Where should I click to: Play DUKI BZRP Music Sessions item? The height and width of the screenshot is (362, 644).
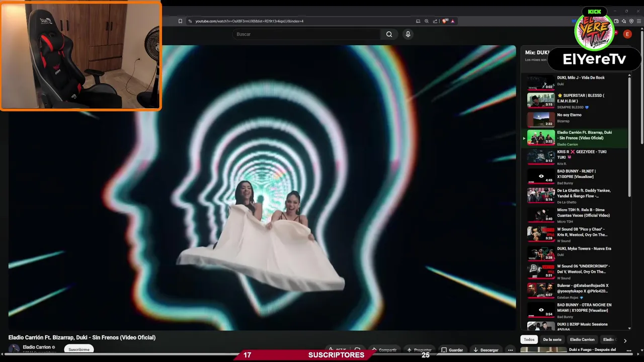pos(575,326)
